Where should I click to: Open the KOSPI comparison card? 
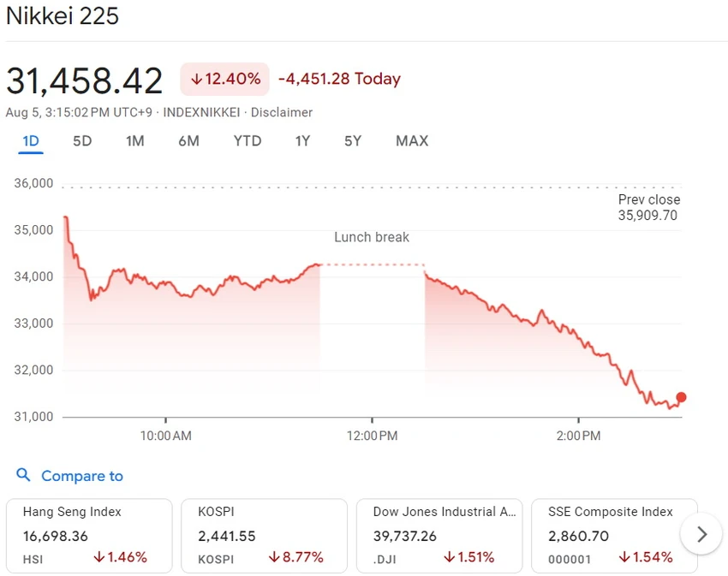[x=264, y=536]
